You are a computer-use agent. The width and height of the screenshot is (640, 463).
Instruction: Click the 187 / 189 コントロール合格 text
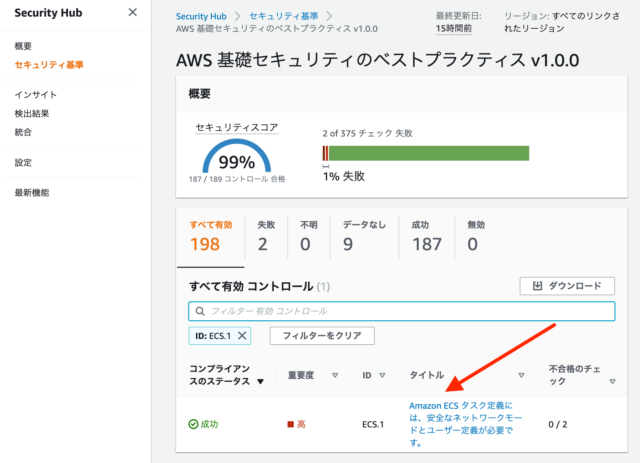[237, 179]
